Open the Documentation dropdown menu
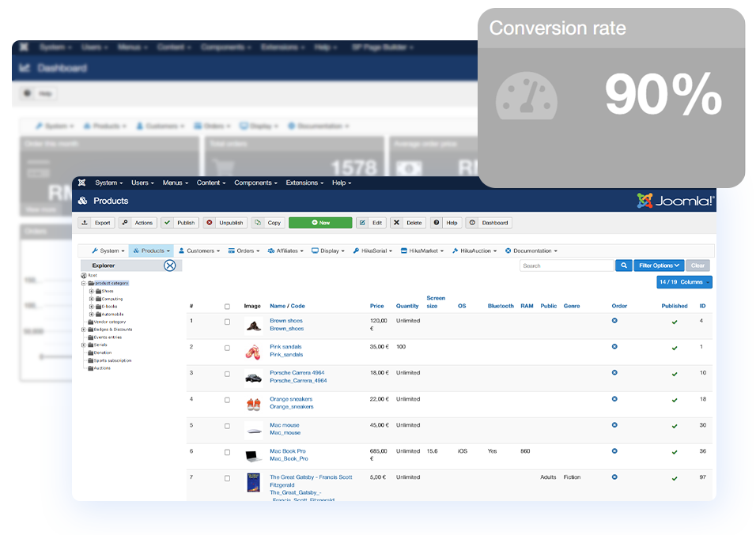The width and height of the screenshot is (756, 535). [x=531, y=251]
